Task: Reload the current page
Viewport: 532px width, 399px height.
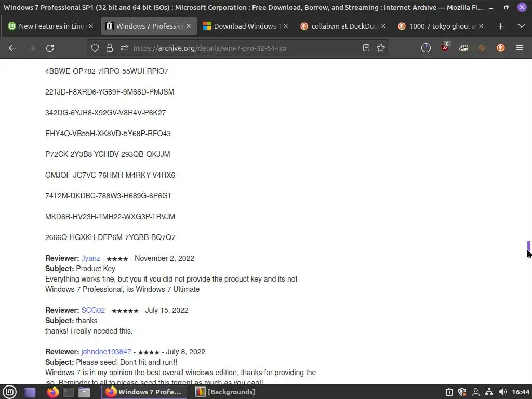Action: tap(50, 48)
